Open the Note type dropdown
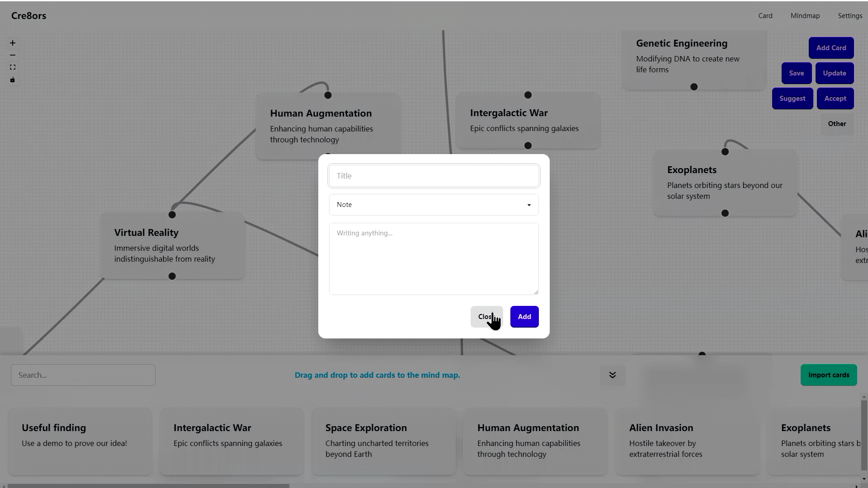This screenshot has width=868, height=488. point(434,205)
